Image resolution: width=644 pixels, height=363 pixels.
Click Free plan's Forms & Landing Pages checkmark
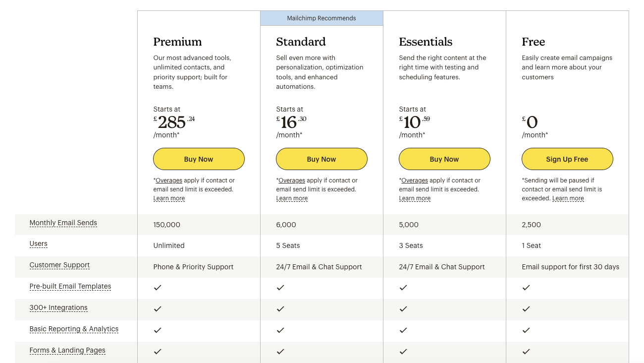(526, 352)
